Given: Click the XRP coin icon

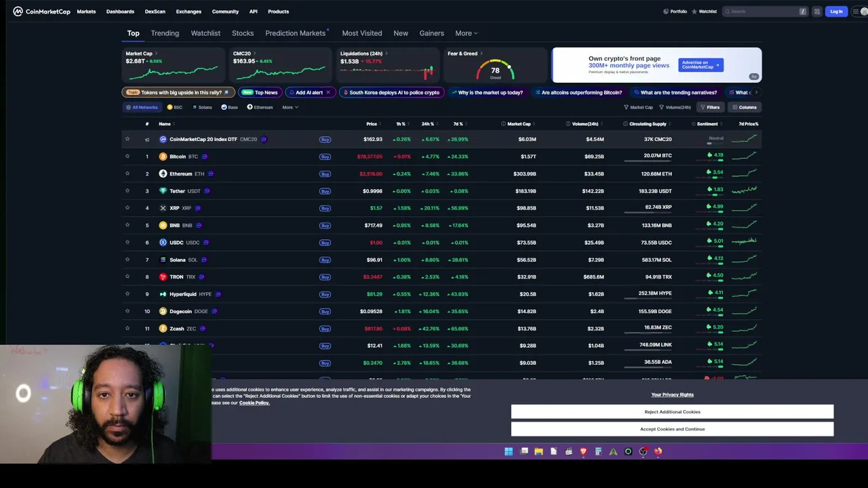Looking at the screenshot, I should pyautogui.click(x=163, y=208).
